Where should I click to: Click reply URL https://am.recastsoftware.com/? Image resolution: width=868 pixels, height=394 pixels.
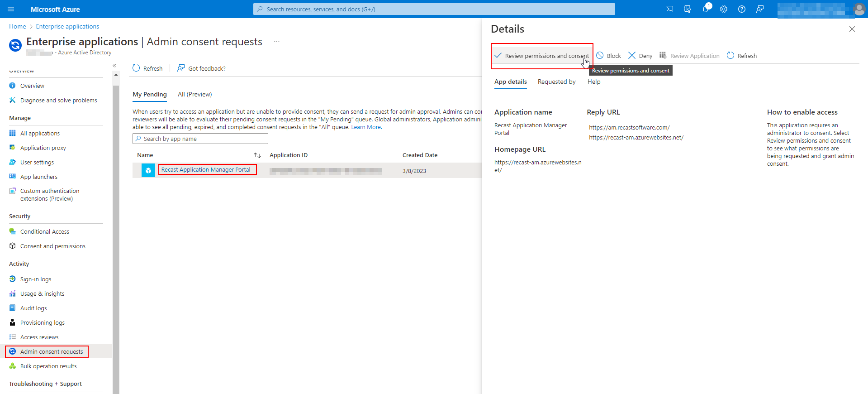tap(629, 128)
